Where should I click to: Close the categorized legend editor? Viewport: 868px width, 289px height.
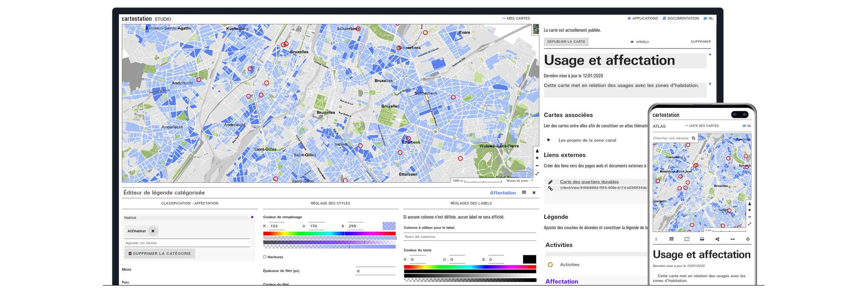point(534,193)
